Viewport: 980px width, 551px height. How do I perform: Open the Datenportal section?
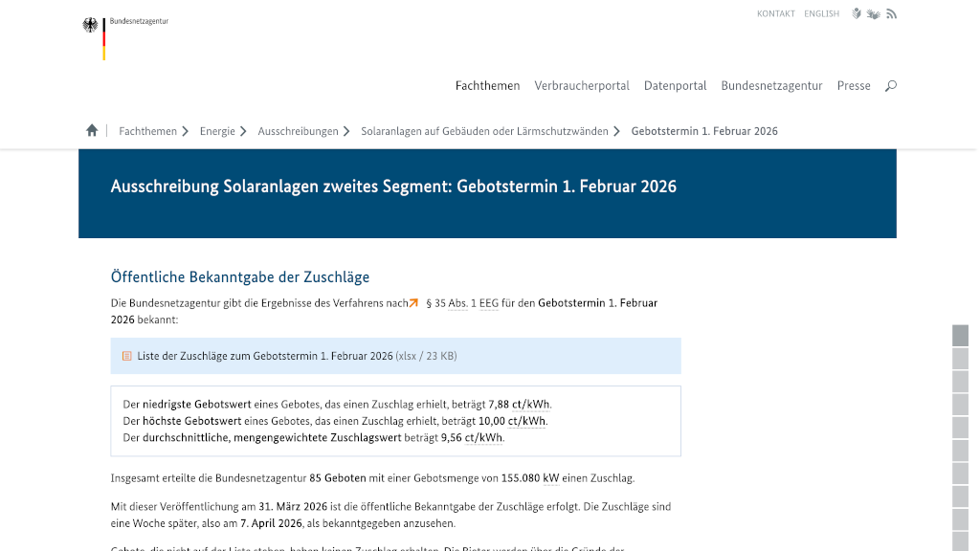pyautogui.click(x=675, y=85)
